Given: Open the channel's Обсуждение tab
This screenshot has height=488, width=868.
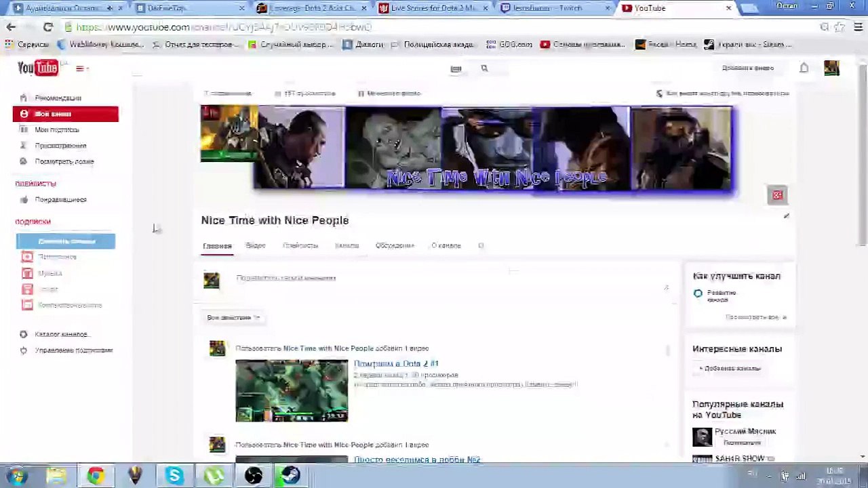Looking at the screenshot, I should pyautogui.click(x=395, y=245).
